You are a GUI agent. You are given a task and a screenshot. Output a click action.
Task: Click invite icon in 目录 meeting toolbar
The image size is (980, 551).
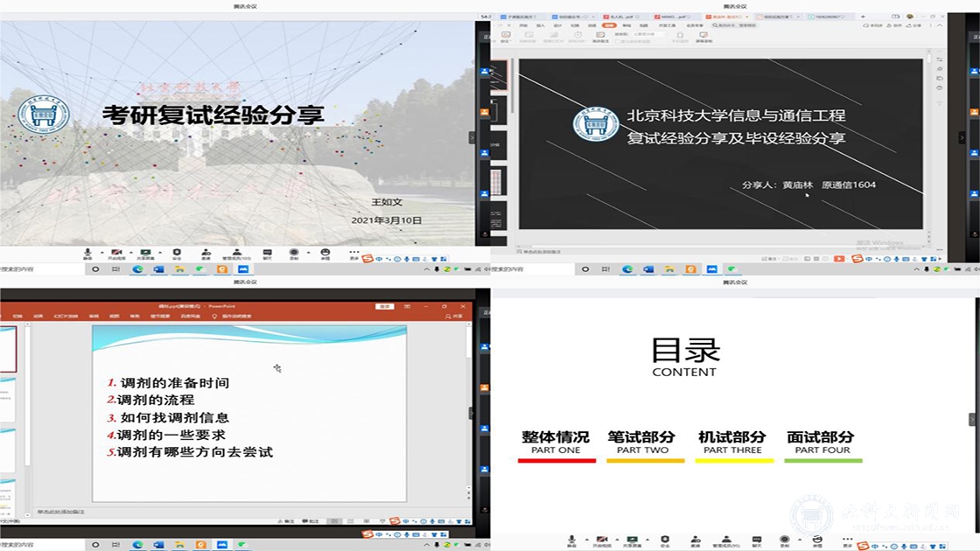coord(696,541)
